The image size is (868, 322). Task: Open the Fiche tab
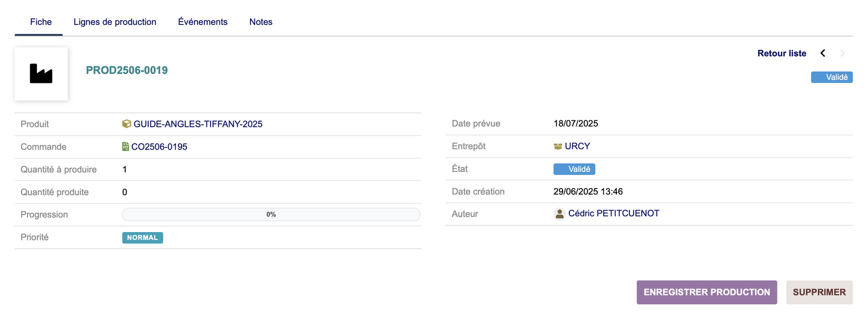coord(41,22)
